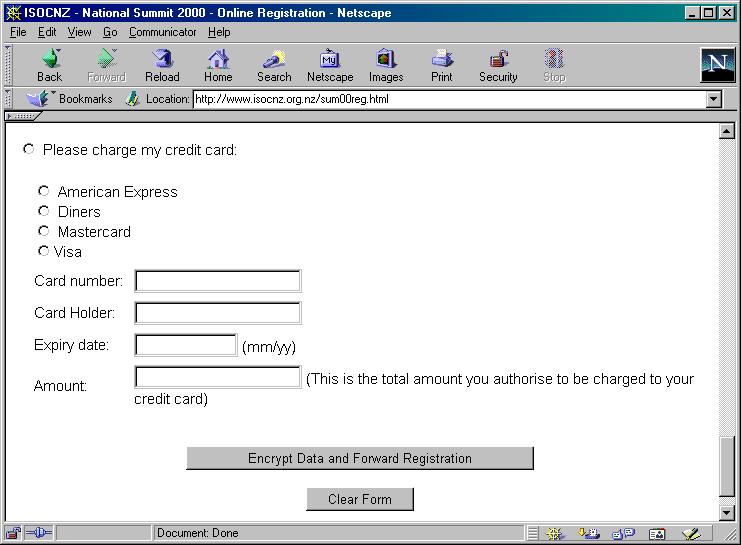
Task: Select the Mastercard radio button
Action: click(x=44, y=231)
